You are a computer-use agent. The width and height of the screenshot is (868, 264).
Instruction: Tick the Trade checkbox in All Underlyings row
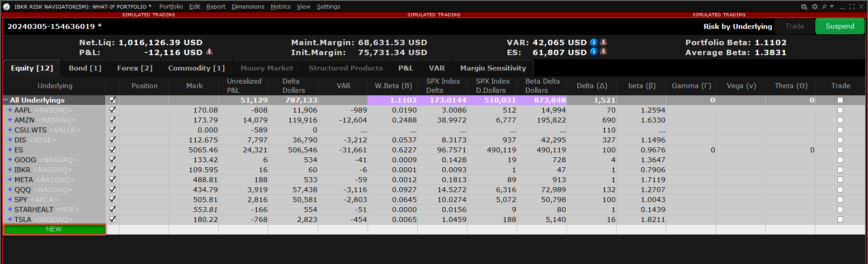point(840,100)
